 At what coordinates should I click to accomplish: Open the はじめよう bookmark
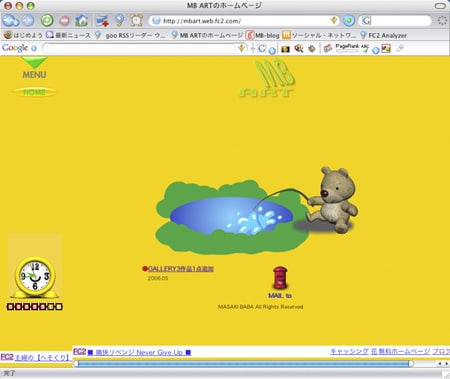(23, 35)
